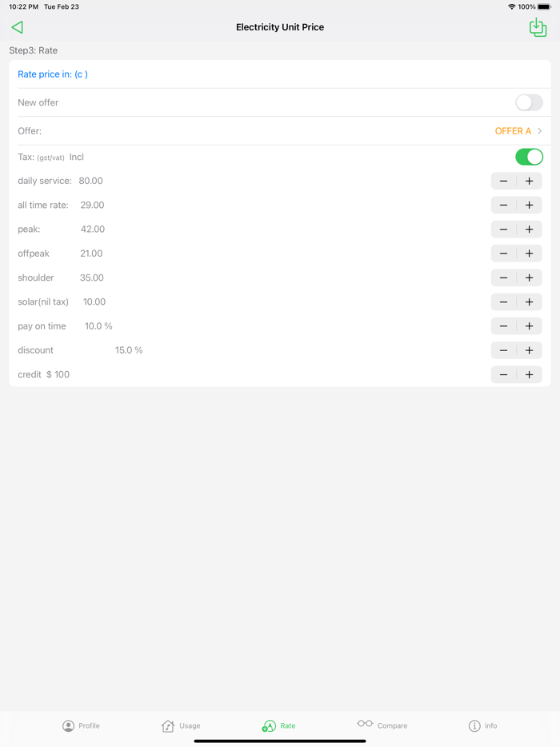Disable the Tax Incl switch
The width and height of the screenshot is (560, 747).
point(528,157)
